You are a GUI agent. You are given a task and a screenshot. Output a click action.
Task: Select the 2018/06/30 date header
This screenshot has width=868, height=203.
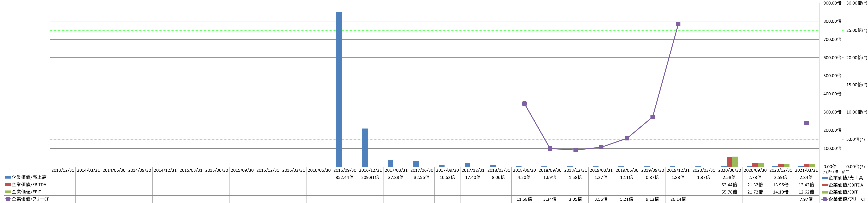pos(524,170)
